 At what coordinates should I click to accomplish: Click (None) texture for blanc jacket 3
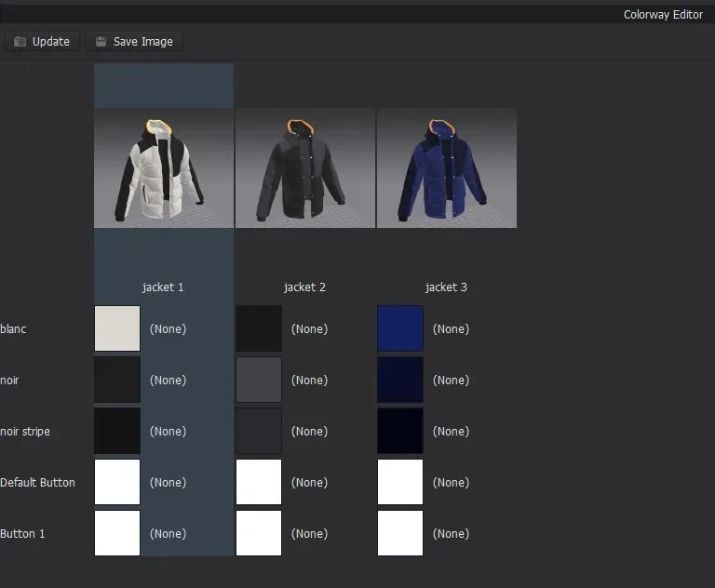point(451,329)
